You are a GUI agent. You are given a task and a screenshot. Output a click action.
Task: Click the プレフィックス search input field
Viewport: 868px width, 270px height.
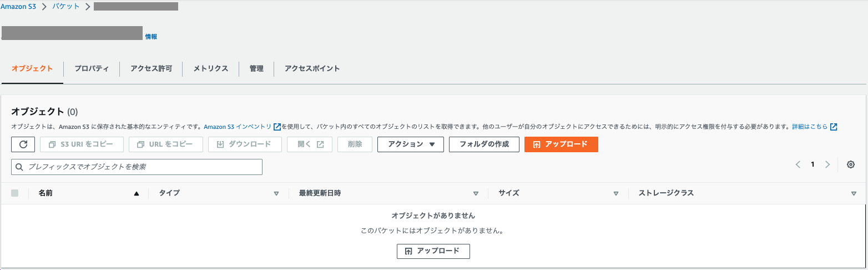pyautogui.click(x=137, y=167)
